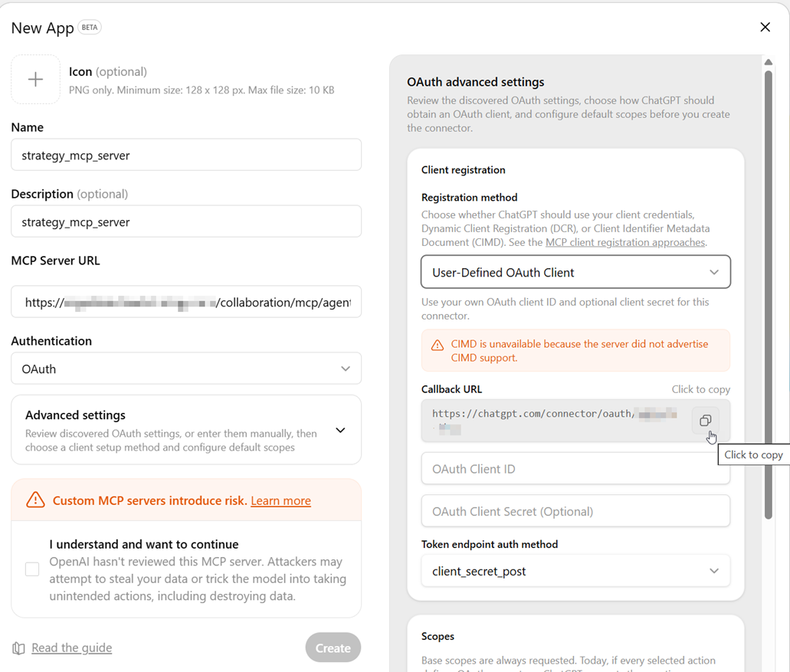Open 'MCP client registration approaches' link

624,242
